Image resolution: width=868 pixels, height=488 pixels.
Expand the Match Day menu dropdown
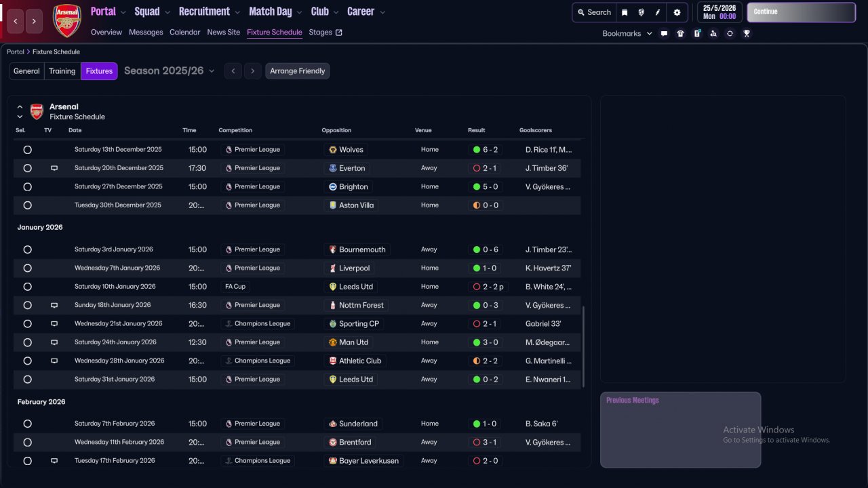tap(299, 12)
